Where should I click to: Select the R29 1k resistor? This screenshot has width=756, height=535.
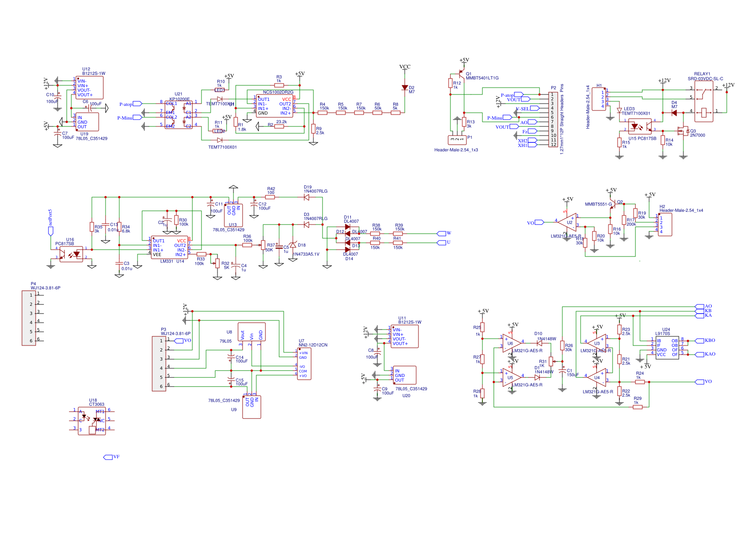(638, 407)
